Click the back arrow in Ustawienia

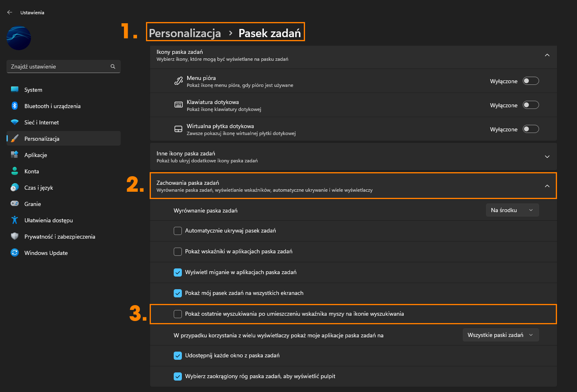[10, 12]
